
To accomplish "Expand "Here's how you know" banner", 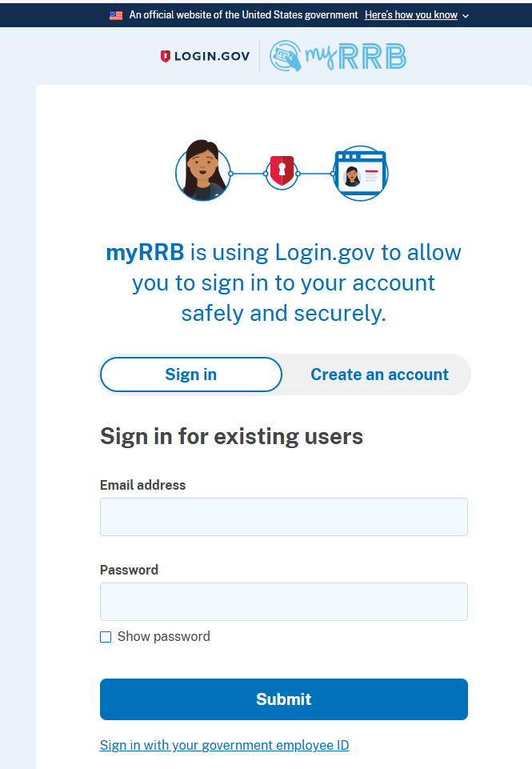I will [410, 15].
